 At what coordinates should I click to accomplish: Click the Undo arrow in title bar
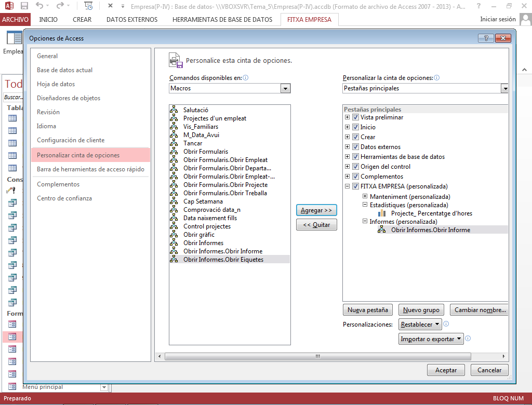39,6
